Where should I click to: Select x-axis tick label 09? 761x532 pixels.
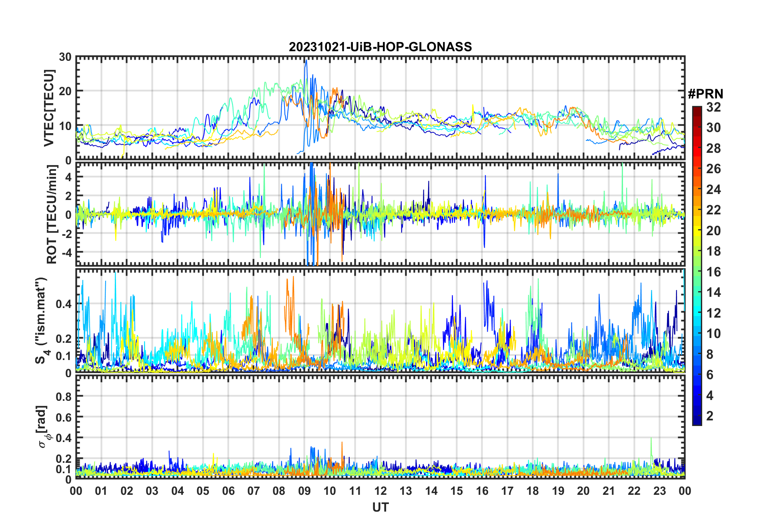click(x=304, y=491)
